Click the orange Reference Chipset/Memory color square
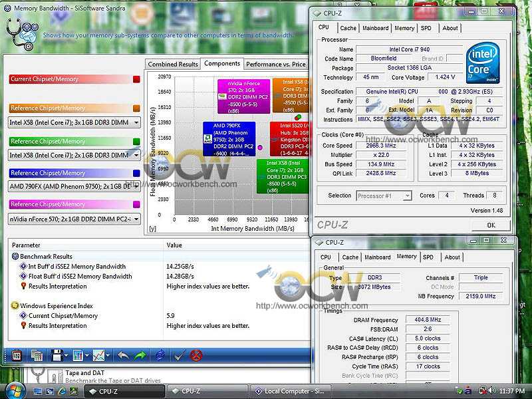 click(x=136, y=108)
